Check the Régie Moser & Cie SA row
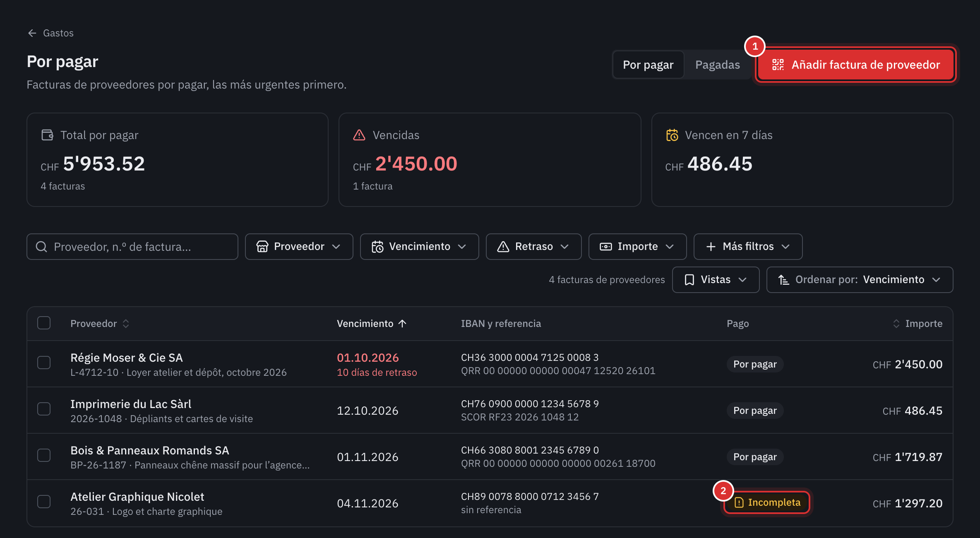Screen dimensions: 980x538 [44, 363]
